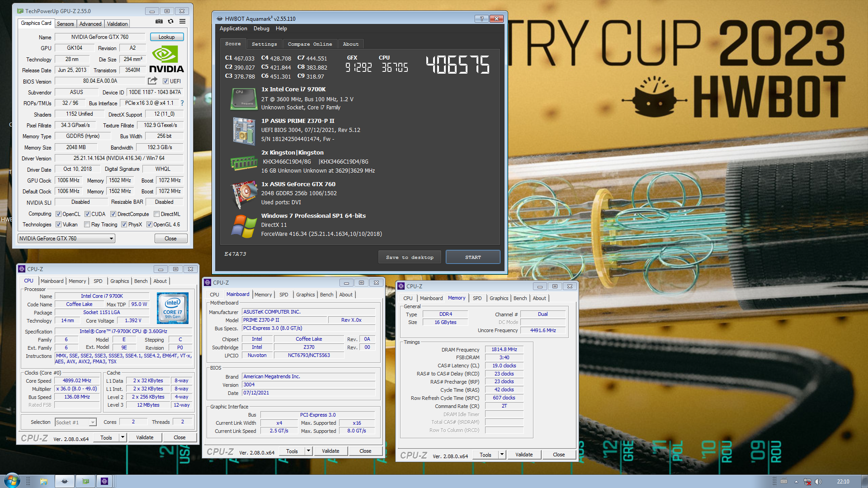Toggle the Ray Tracing checkbox

pos(87,225)
